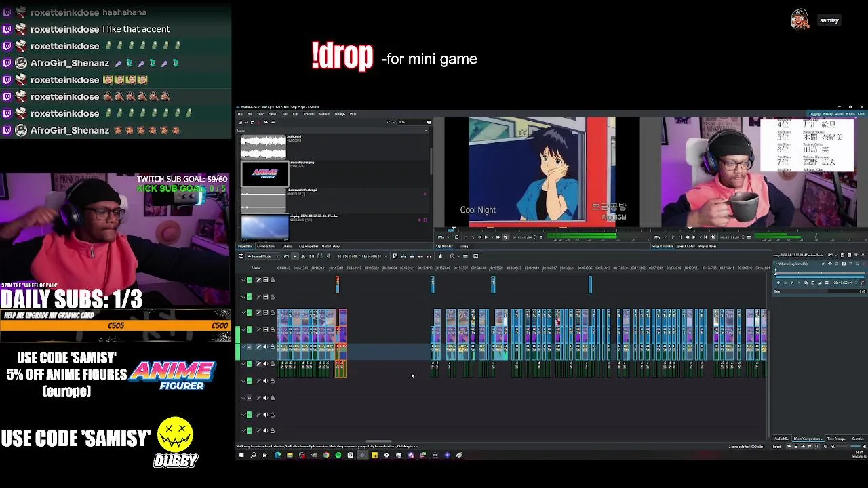868x488 pixels.
Task: Open the Library tab next to Clip Monitor
Action: [464, 246]
